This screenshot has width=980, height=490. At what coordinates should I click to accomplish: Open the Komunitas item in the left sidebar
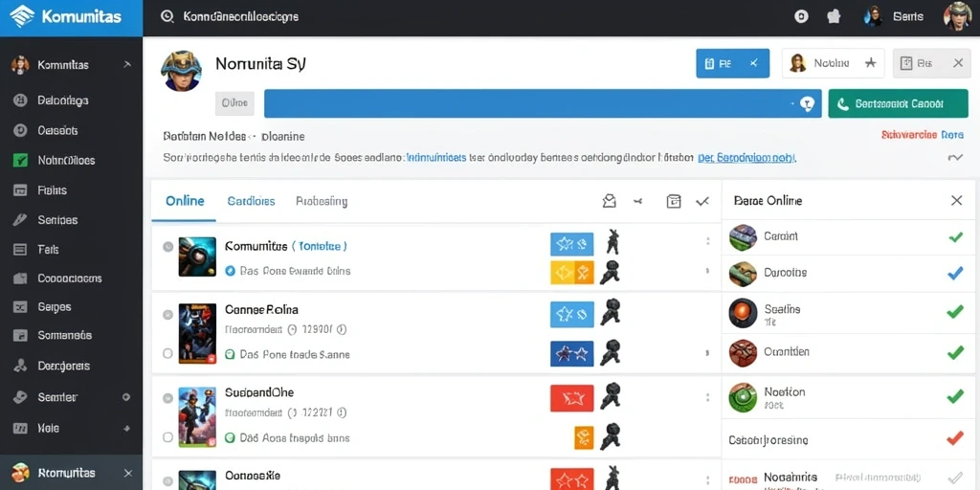point(63,65)
